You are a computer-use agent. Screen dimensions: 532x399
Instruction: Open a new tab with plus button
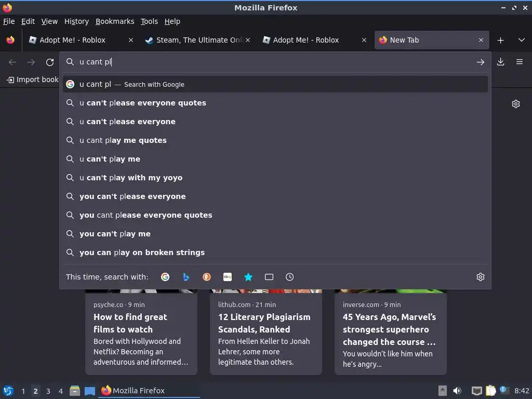(x=500, y=41)
